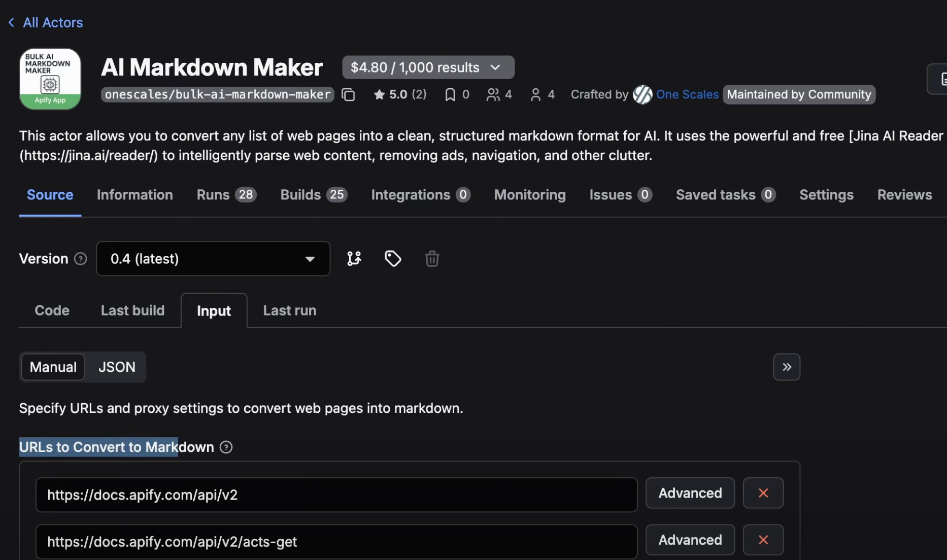Open the Runs tab

[x=226, y=195]
